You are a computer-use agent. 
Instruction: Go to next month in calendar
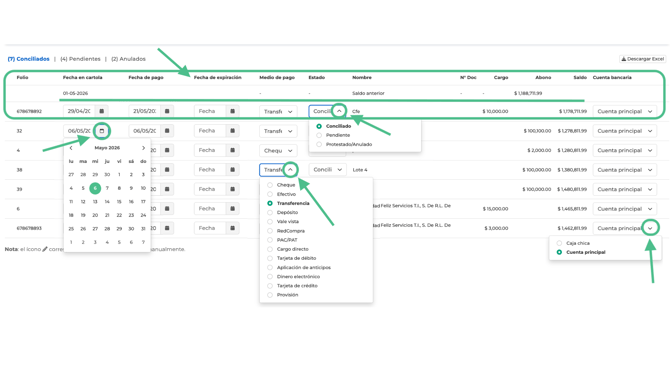pyautogui.click(x=143, y=148)
